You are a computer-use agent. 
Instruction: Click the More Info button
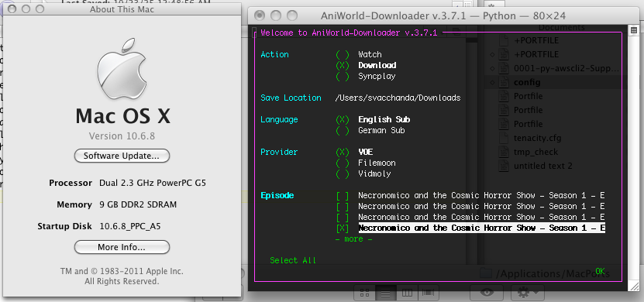[122, 248]
